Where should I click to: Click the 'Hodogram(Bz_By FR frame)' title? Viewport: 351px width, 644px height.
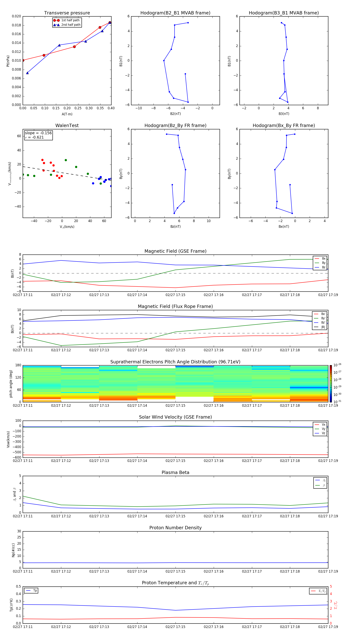(x=175, y=125)
